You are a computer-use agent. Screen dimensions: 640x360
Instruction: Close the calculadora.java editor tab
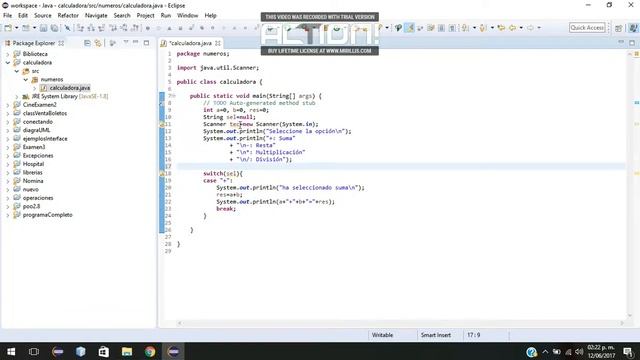click(218, 43)
